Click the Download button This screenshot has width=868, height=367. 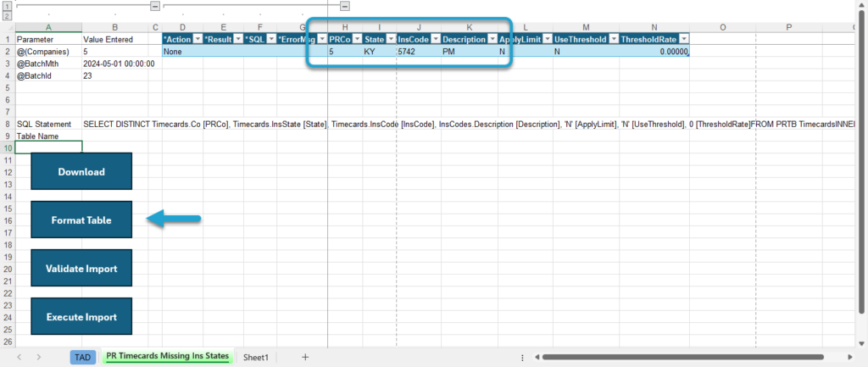[x=81, y=171]
